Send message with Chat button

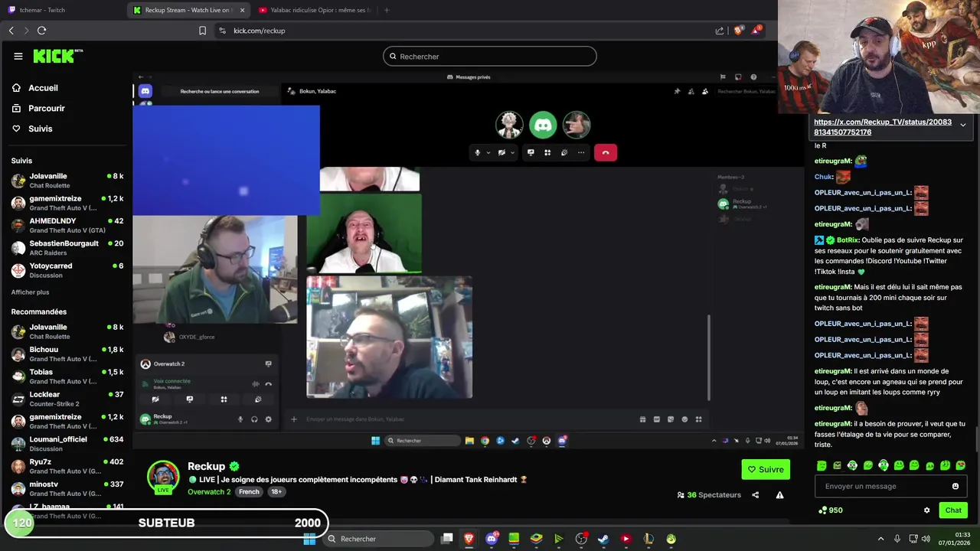click(x=953, y=510)
